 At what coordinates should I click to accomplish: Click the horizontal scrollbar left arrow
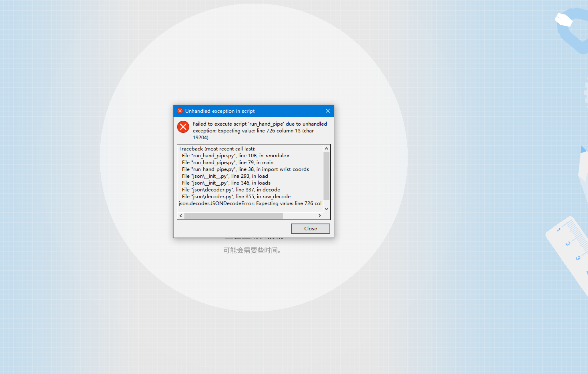tap(181, 215)
